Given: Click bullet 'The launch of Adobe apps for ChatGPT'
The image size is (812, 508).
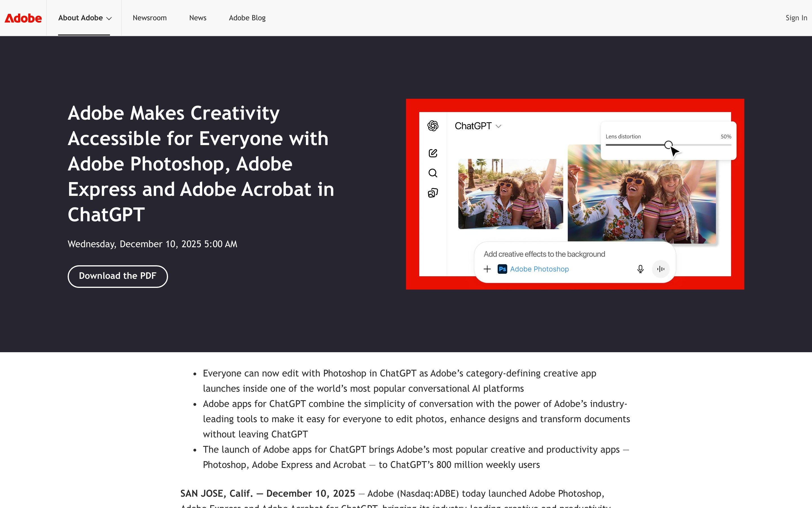Looking at the screenshot, I should (x=416, y=457).
